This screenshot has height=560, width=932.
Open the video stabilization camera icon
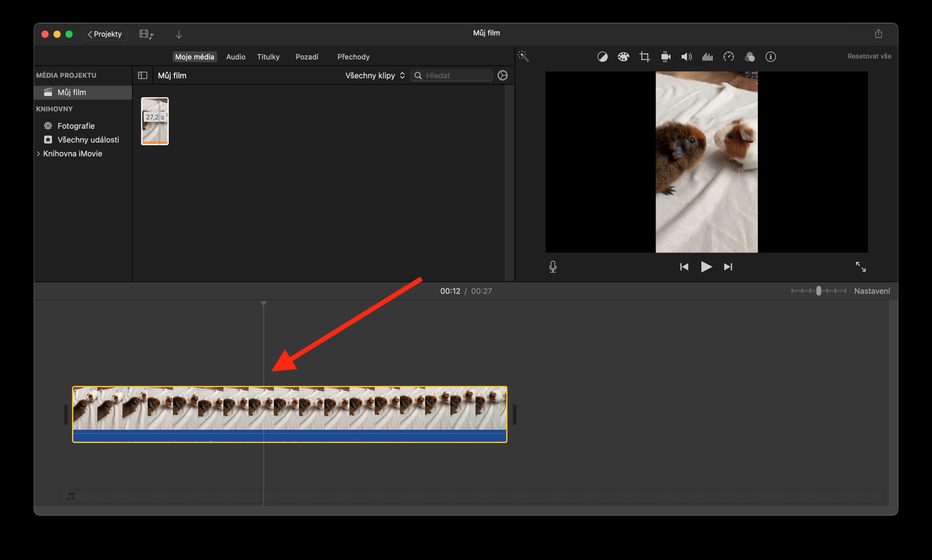[666, 57]
